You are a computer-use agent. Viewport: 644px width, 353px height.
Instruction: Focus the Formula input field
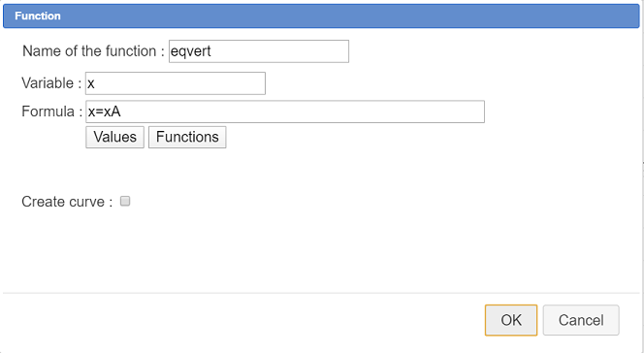[285, 112]
